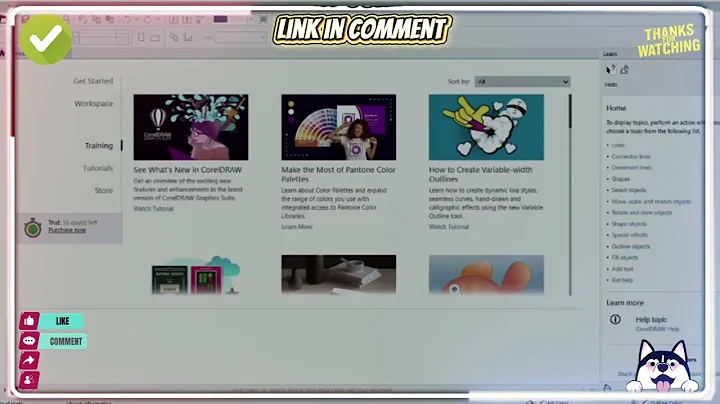Open the Dimension lines hint topic
Screen dimensions: 720x404
631,168
